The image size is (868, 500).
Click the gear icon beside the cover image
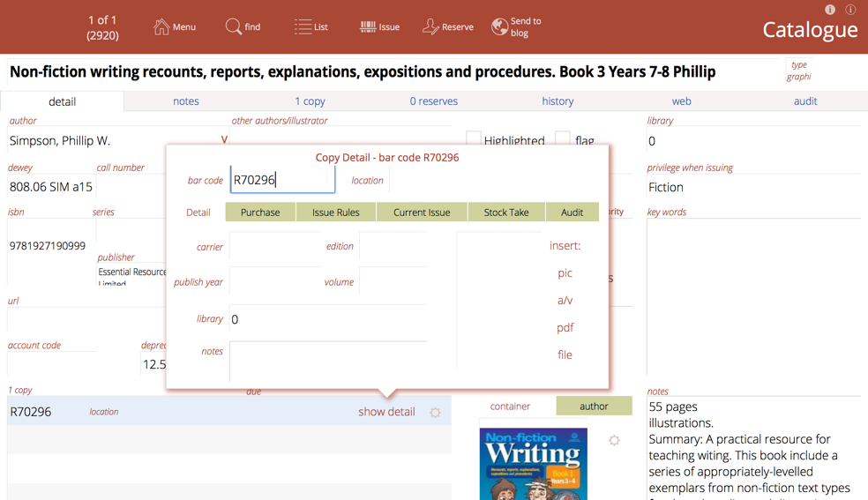point(614,440)
